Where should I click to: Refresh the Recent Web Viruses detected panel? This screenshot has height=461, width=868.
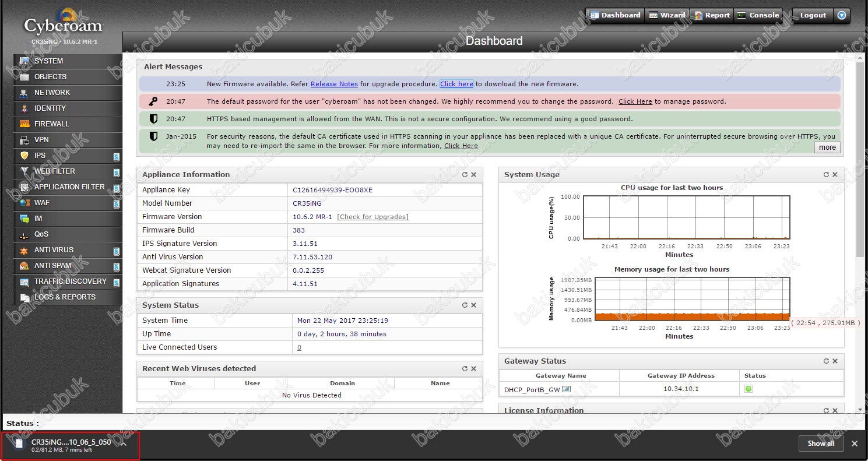pyautogui.click(x=465, y=368)
